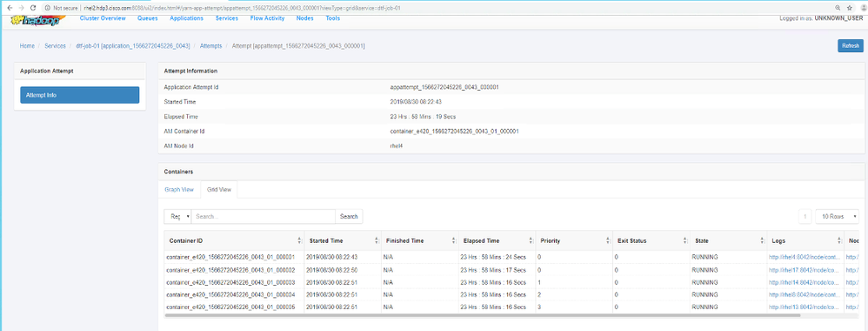Screen dimensions: 868x331
Task: Open Tools in the top nav
Action: (x=333, y=18)
